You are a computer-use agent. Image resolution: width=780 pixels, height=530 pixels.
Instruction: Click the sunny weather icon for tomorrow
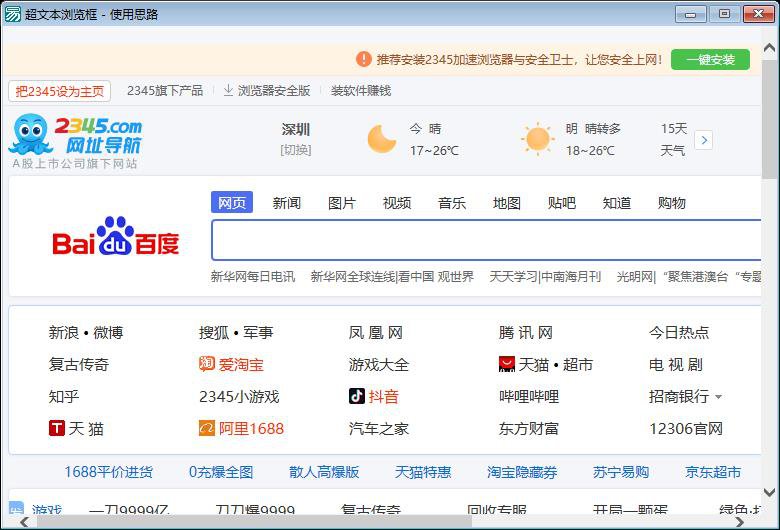point(537,140)
